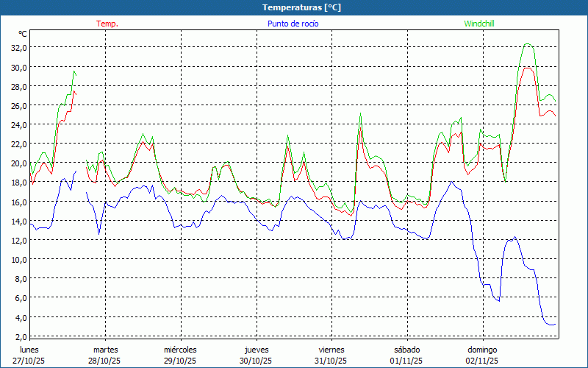Viewport: 588px width, 368px height.
Task: Select the jueves 30/10/25 date label
Action: coord(256,355)
